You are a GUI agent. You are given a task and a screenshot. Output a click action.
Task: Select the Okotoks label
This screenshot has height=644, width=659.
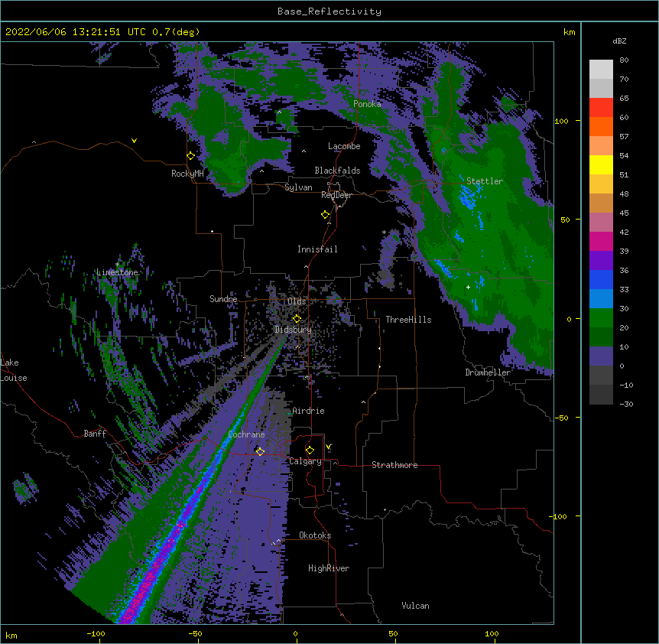pyautogui.click(x=315, y=535)
